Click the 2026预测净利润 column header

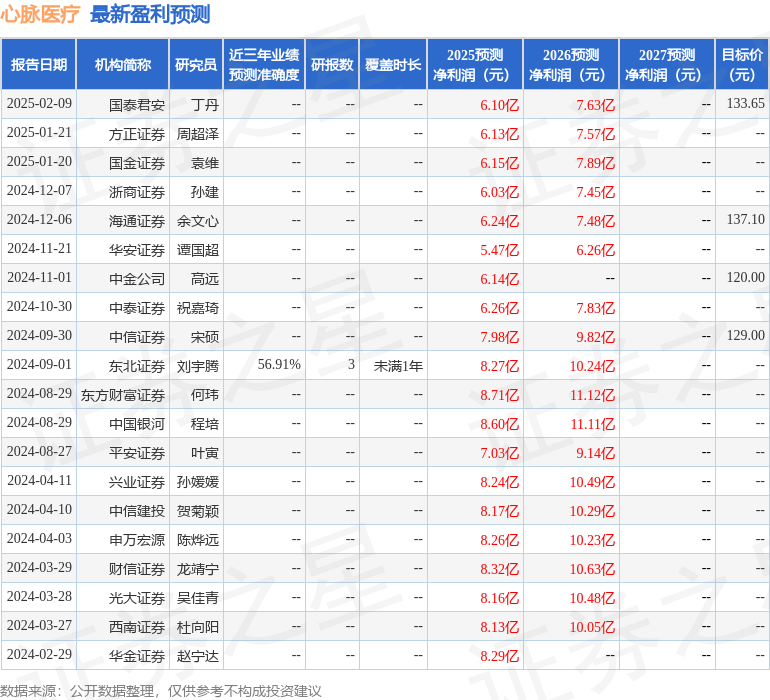tap(571, 65)
